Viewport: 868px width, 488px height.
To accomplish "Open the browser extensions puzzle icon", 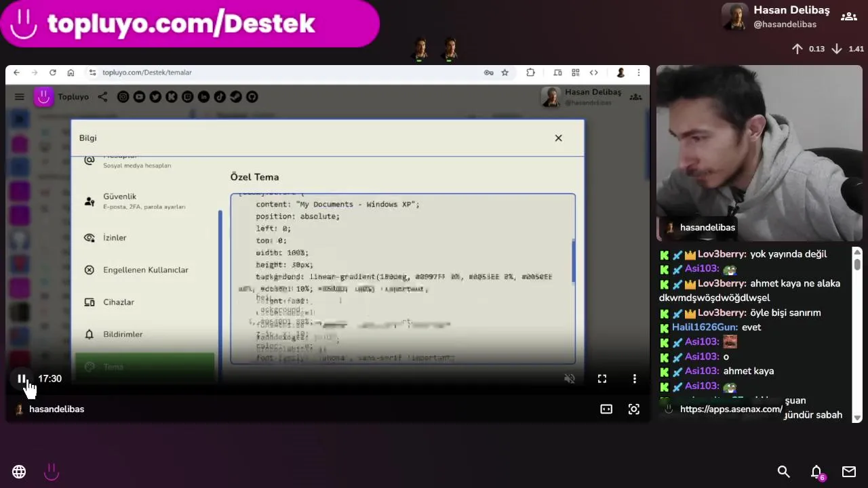I will pos(530,73).
